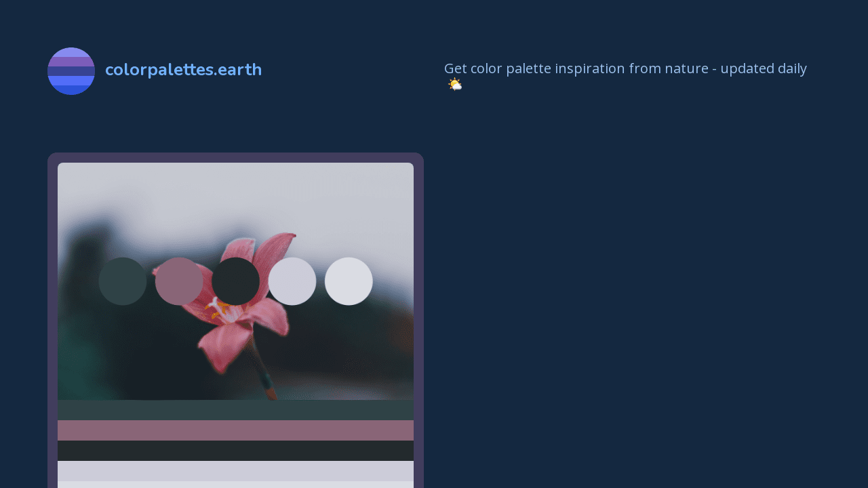Viewport: 868px width, 488px height.
Task: Select the palest off-white circle swatch
Action: pyautogui.click(x=349, y=281)
